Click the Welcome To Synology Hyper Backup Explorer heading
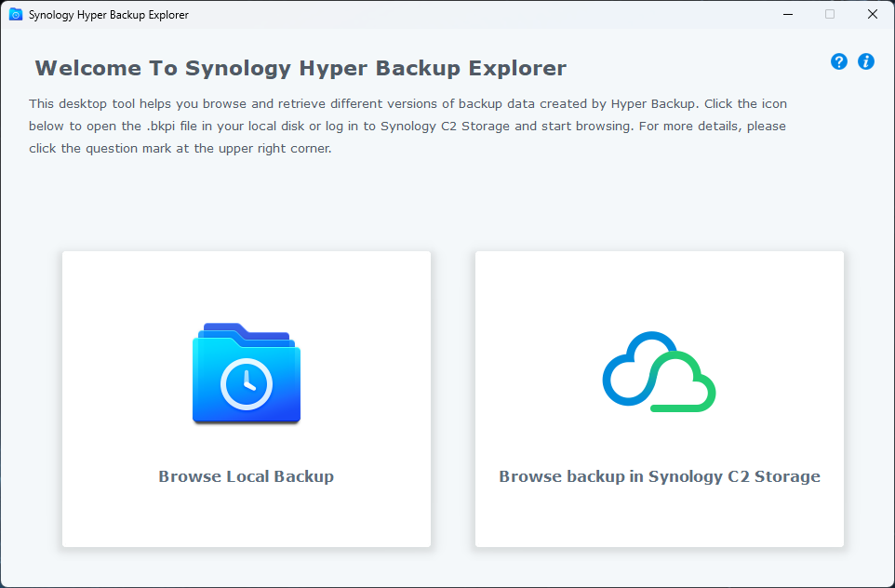 [x=301, y=68]
